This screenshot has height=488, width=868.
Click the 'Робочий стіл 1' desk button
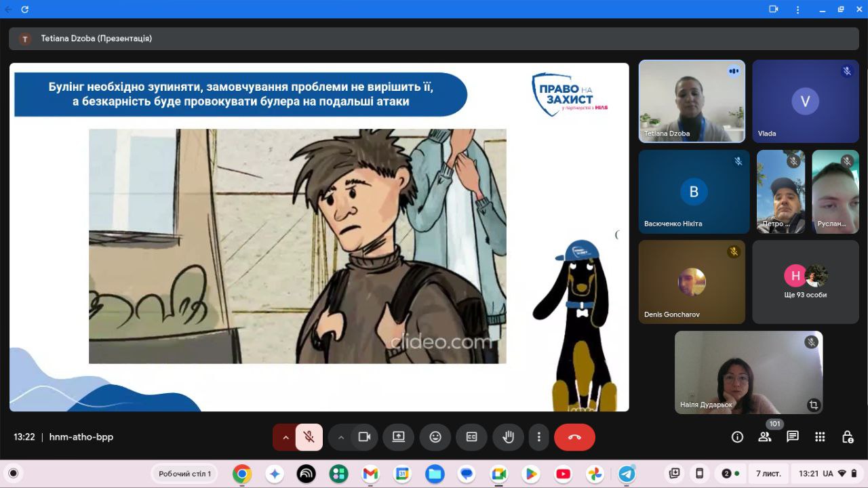pos(184,474)
